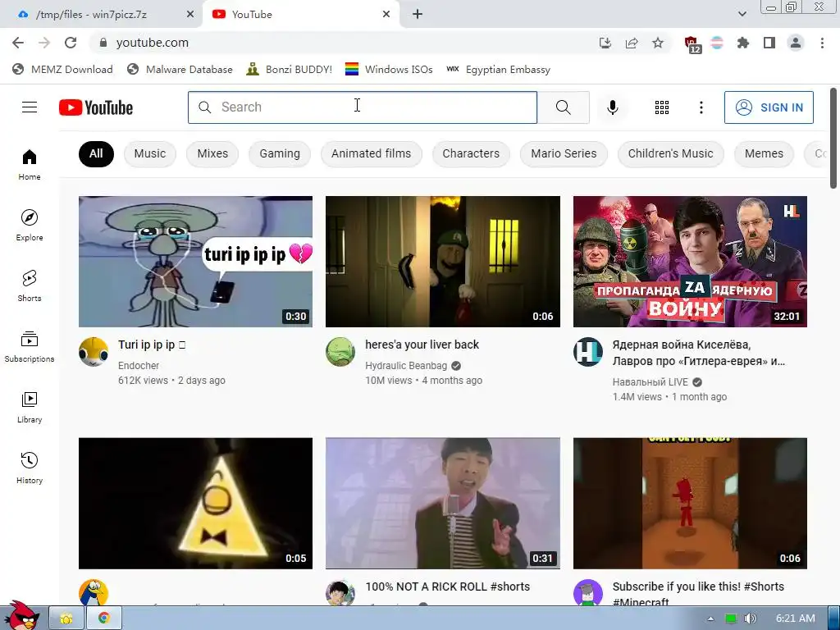Screen dimensions: 840x630
Task: Click the 6:21 AM taskbar clock
Action: (x=796, y=619)
